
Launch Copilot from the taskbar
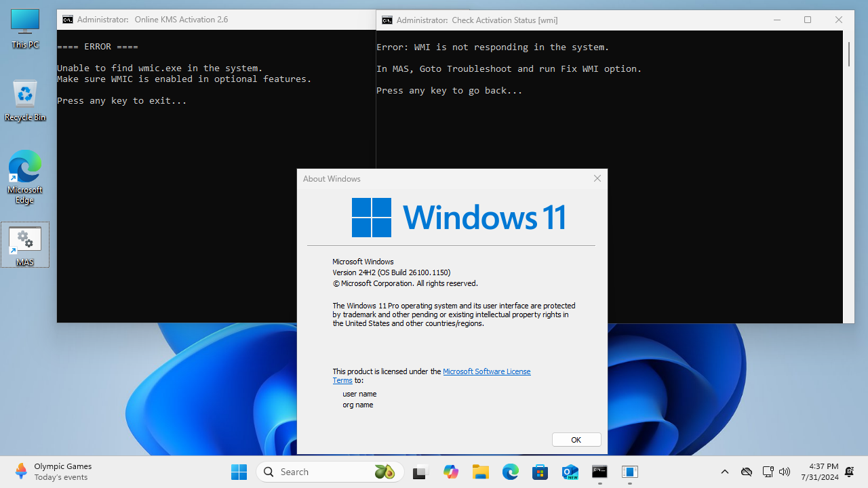pos(451,472)
